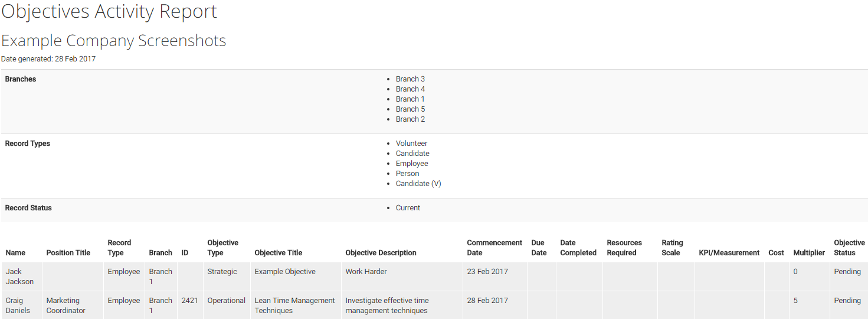Click the Position Title column header
Image resolution: width=868 pixels, height=319 pixels.
pyautogui.click(x=68, y=253)
